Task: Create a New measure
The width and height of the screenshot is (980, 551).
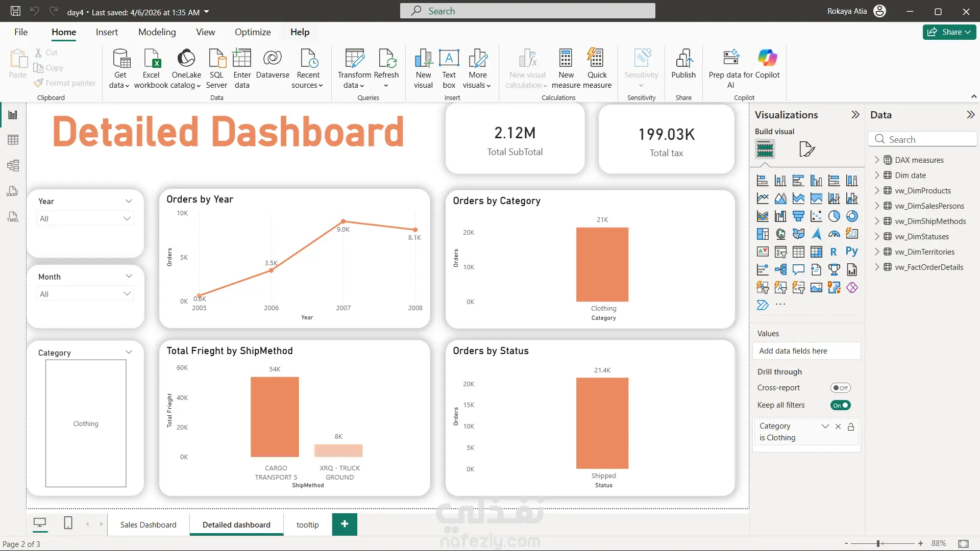Action: point(566,69)
